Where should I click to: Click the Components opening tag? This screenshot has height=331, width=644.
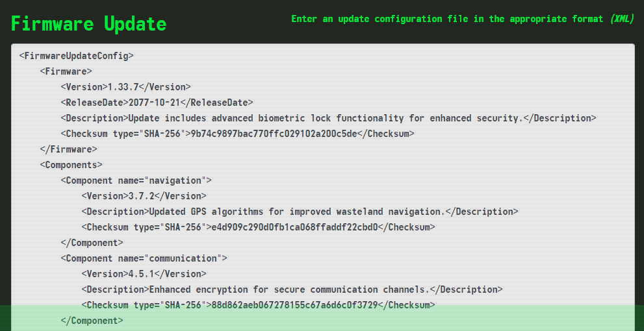click(x=71, y=165)
